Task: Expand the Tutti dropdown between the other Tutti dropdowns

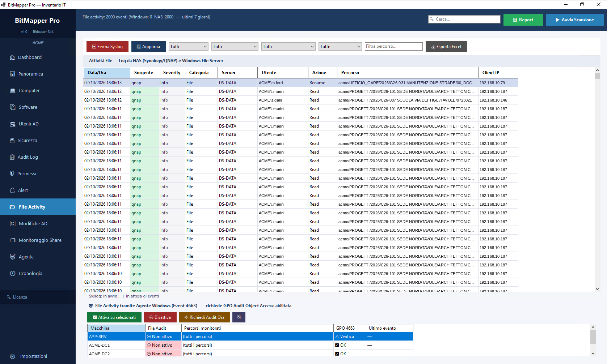Action: 235,47
